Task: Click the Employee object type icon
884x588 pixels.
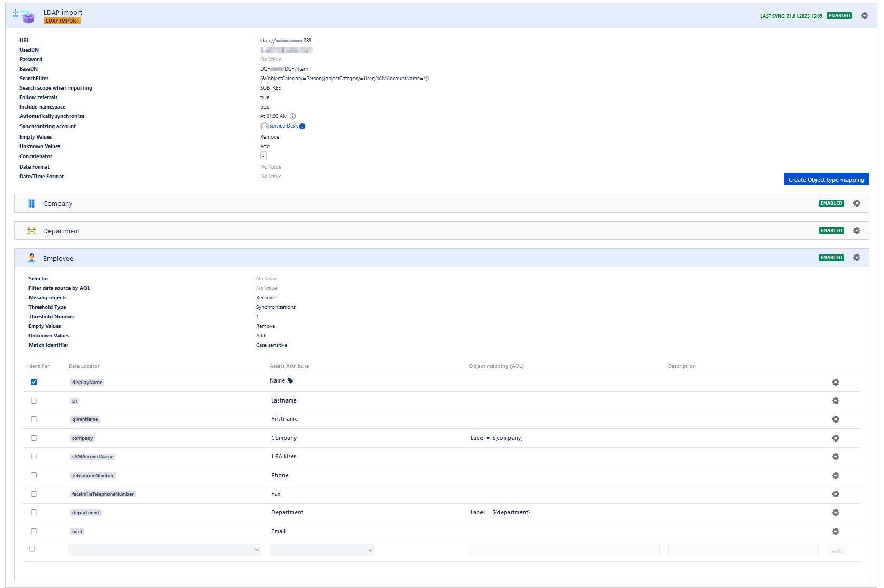Action: 32,258
